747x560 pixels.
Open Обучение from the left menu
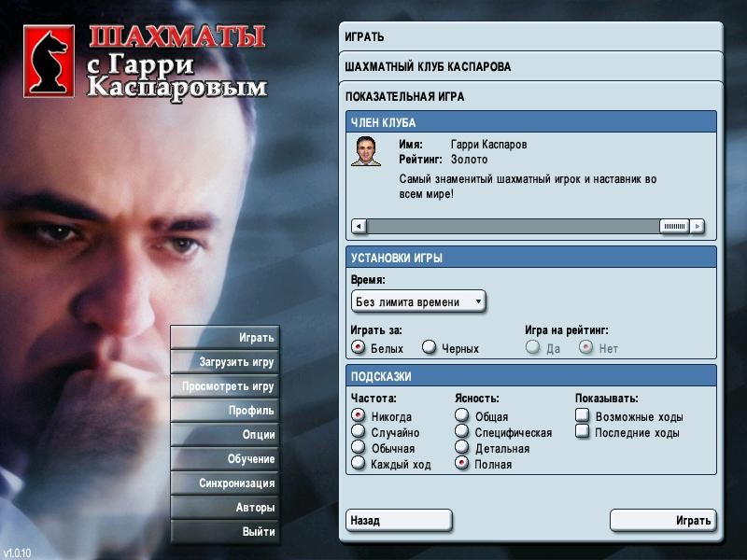(225, 459)
